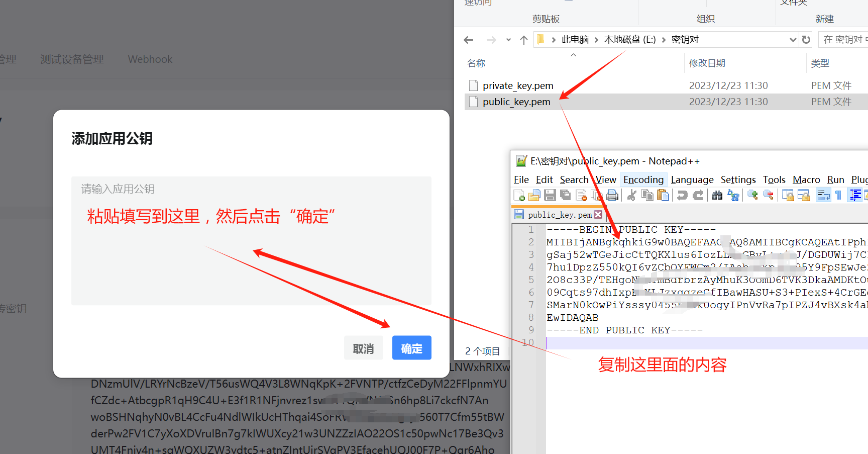
Task: Select the public_key.pem document tab
Action: [x=559, y=215]
